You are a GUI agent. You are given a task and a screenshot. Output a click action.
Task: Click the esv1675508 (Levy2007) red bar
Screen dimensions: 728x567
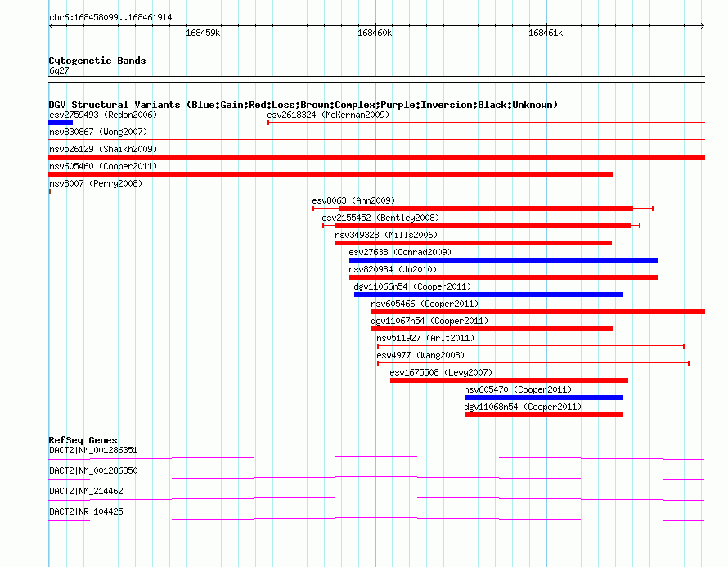(x=509, y=380)
